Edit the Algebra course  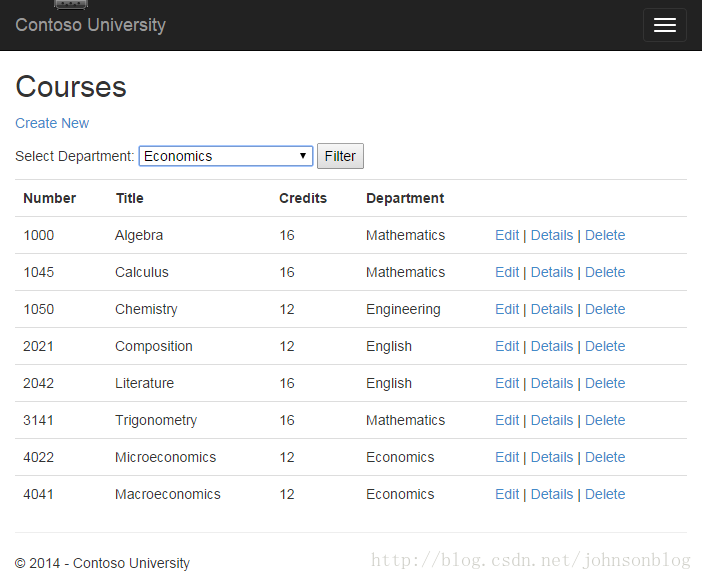coord(507,235)
